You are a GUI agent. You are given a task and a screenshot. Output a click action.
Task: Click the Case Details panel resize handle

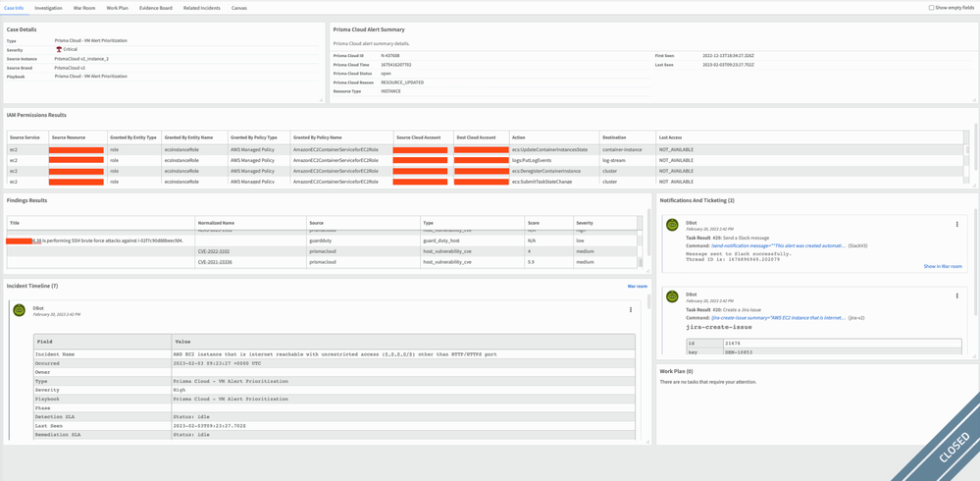click(321, 99)
